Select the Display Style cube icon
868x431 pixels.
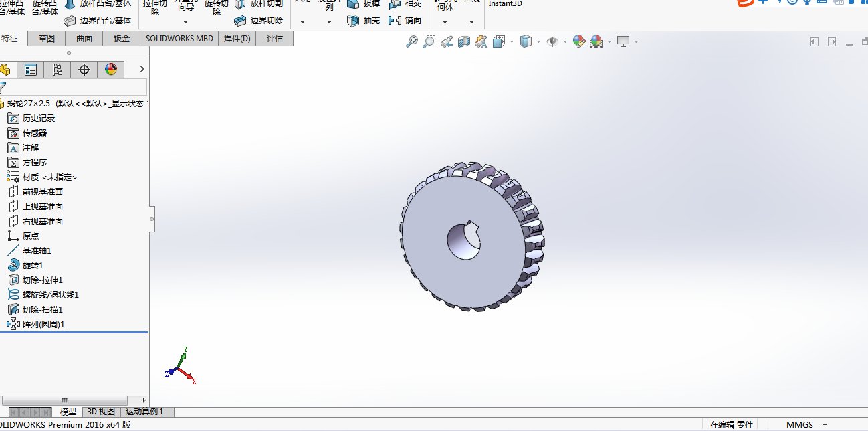526,41
